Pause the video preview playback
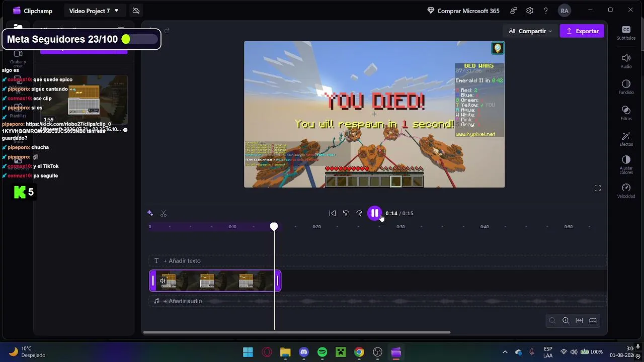This screenshot has height=362, width=644. 374,213
